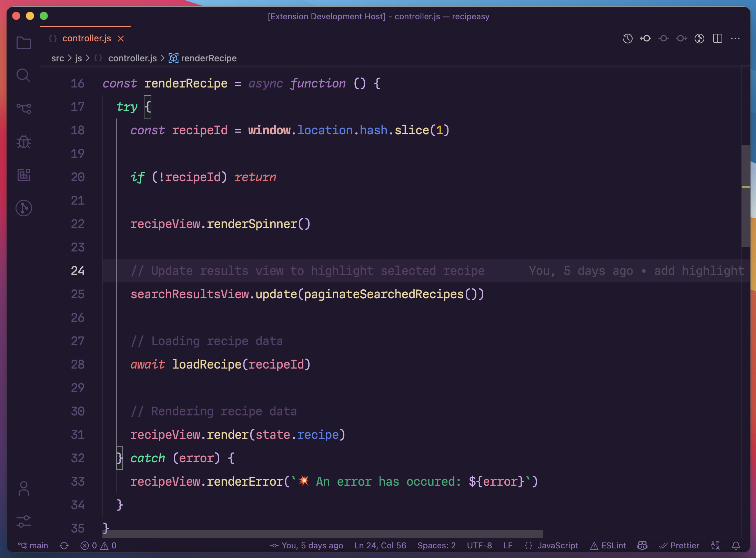
Task: Click the Accounts person icon
Action: click(x=23, y=489)
